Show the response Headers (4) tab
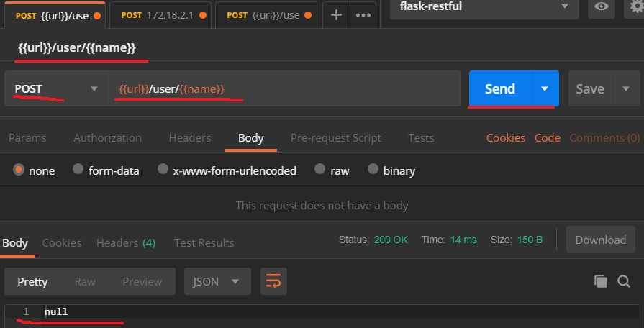This screenshot has height=328, width=644. click(x=126, y=243)
